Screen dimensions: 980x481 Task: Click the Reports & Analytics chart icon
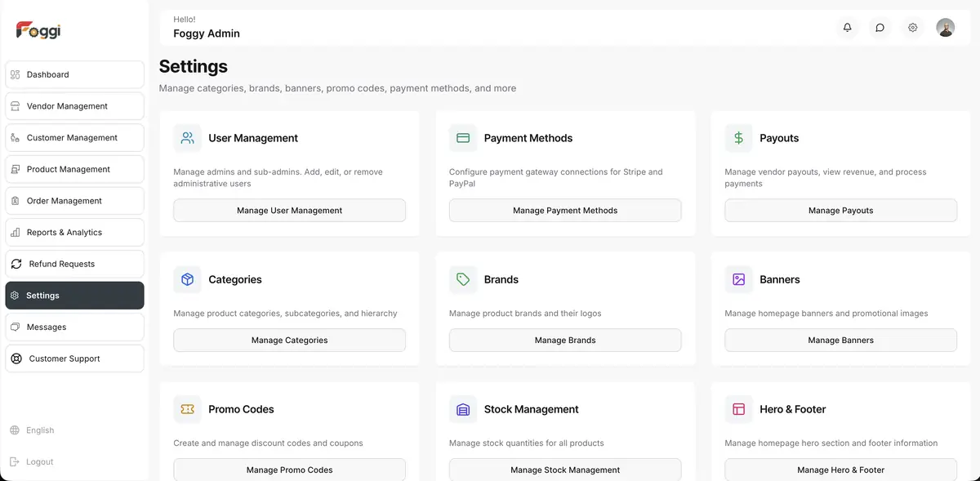[x=15, y=233]
